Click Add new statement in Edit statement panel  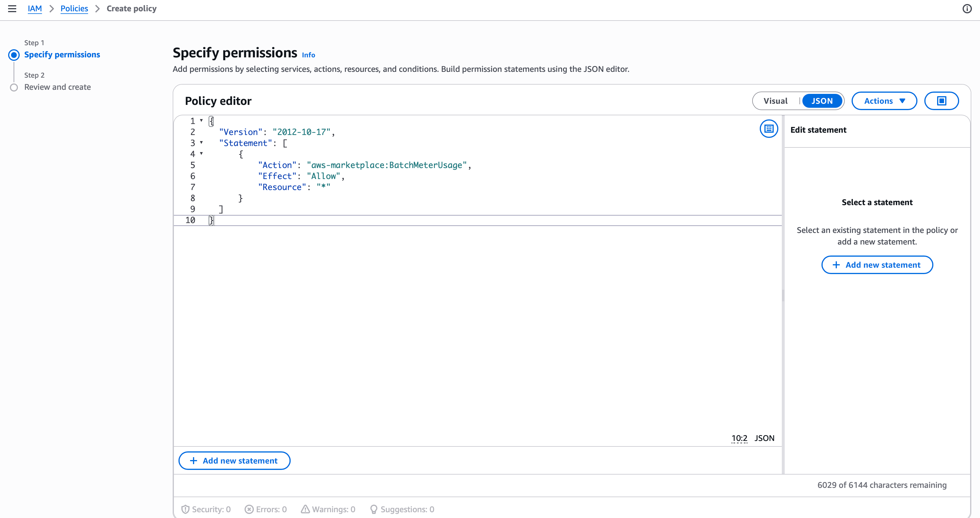(x=877, y=265)
